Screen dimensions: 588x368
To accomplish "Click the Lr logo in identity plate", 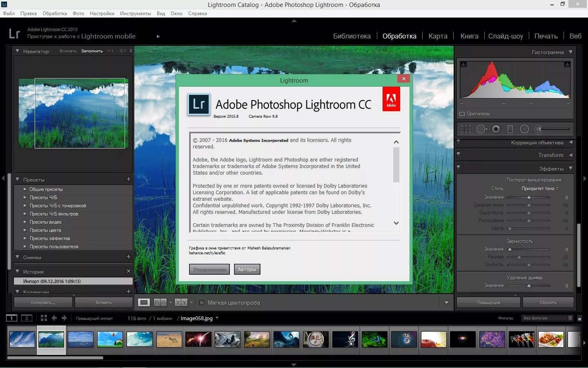I will [x=14, y=34].
